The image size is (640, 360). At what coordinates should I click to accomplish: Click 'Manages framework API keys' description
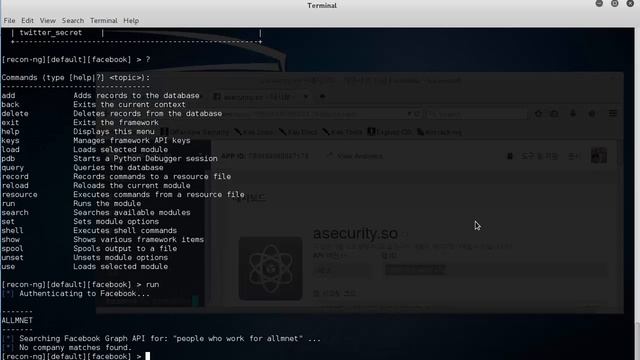tap(132, 140)
